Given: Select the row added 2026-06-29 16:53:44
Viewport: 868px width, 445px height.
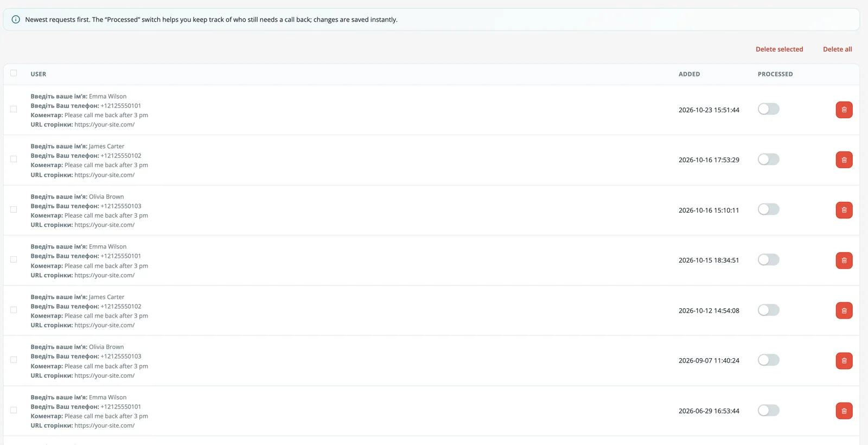Looking at the screenshot, I should pos(14,410).
